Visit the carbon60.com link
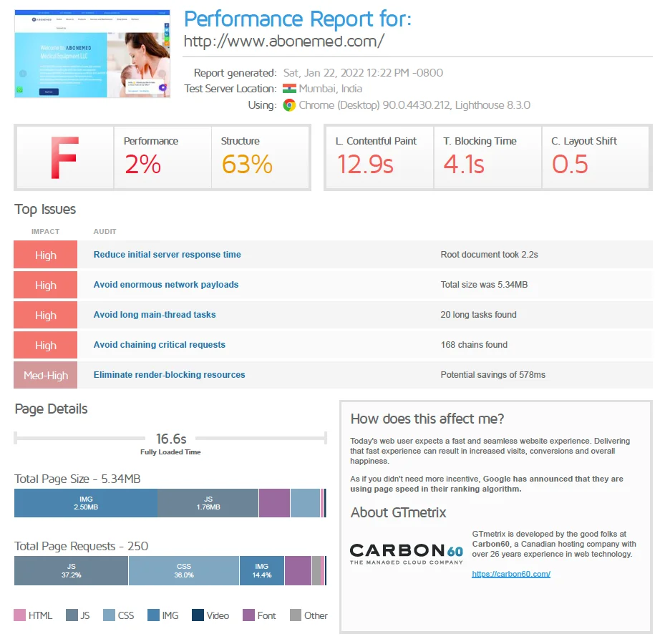 [510, 574]
